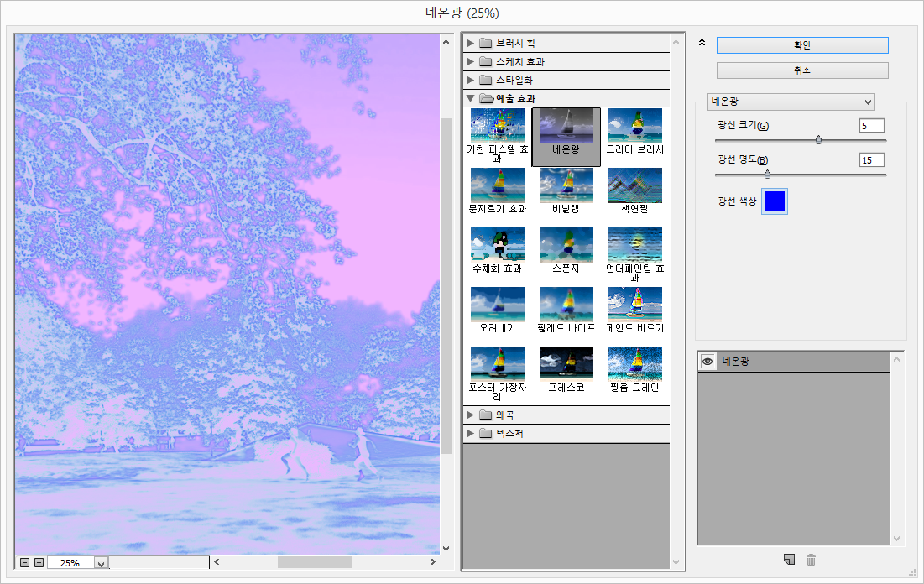Apply the 필름 그레인 filter thumbnail
Viewport: 924px width, 584px height.
pos(634,364)
